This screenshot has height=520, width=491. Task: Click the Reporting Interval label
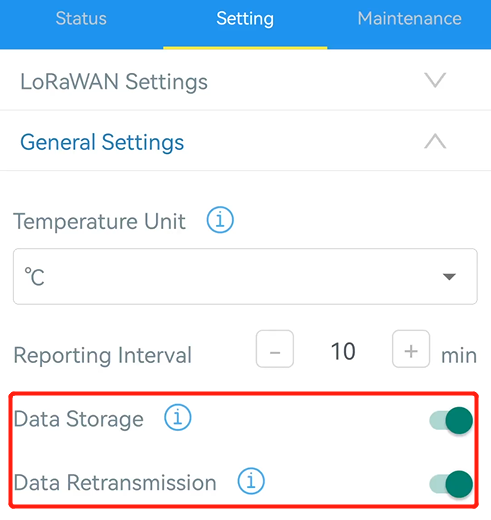(103, 355)
